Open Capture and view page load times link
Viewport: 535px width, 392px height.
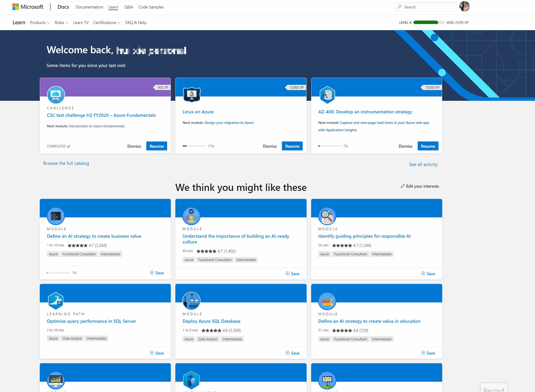[374, 126]
